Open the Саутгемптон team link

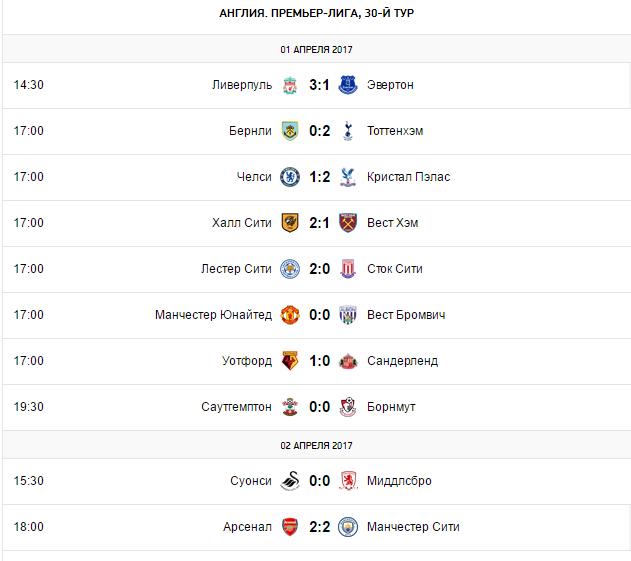coord(235,407)
